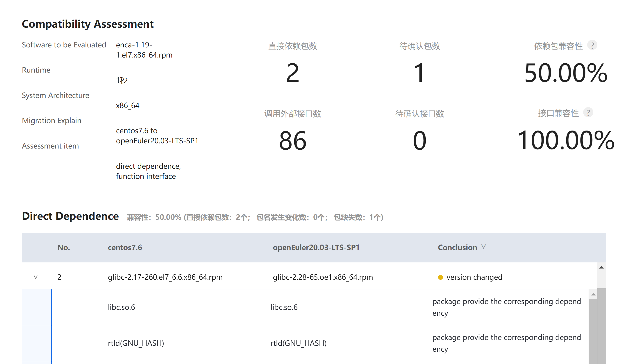Click the outer table scrollbar thumb
Viewport: 632px width, 364px height.
click(601, 325)
